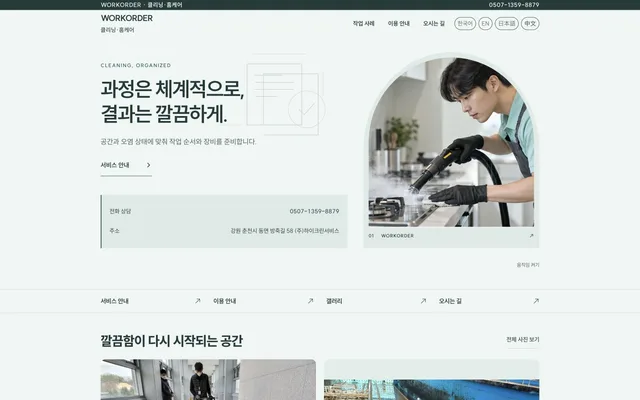Toggle the 움직임 끄기 motion setting
Viewport: 640px width, 400px height.
528,265
